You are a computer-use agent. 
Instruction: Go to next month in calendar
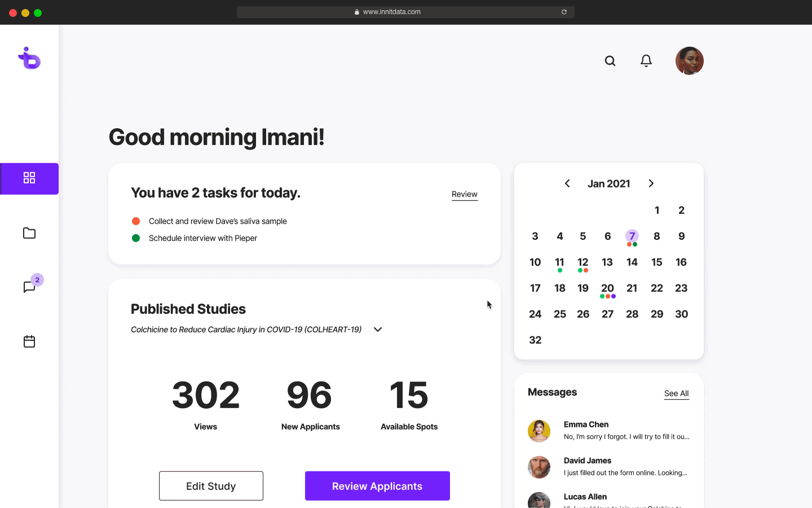pos(651,183)
